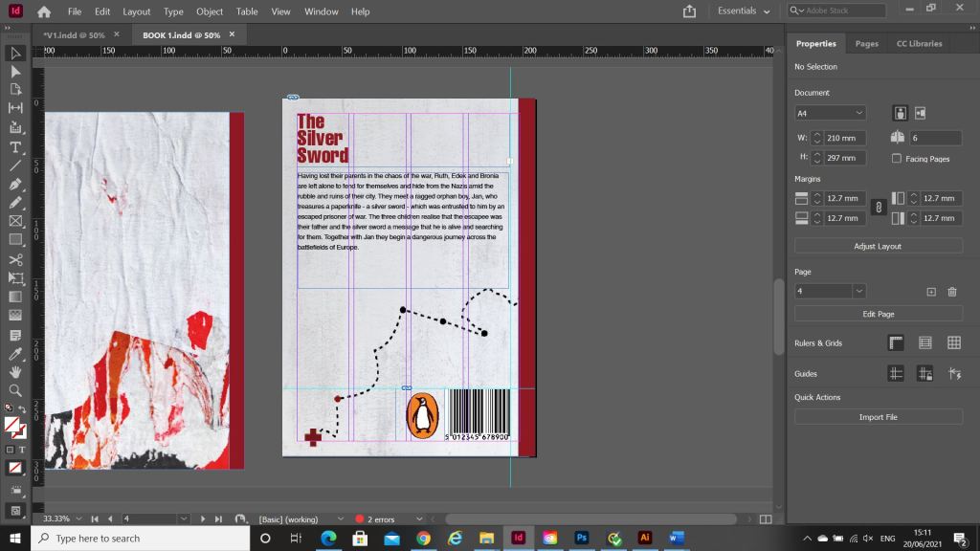
Task: Open the zoom level 33.33% dropdown
Action: pos(78,518)
